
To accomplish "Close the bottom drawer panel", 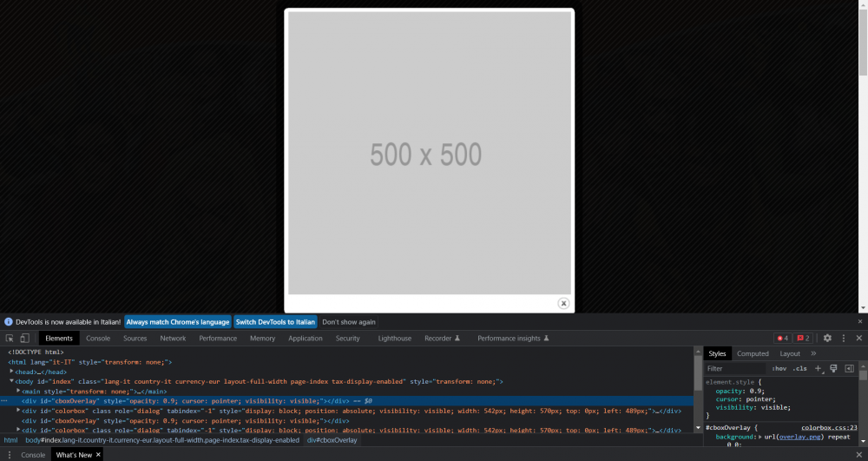I will click(859, 455).
